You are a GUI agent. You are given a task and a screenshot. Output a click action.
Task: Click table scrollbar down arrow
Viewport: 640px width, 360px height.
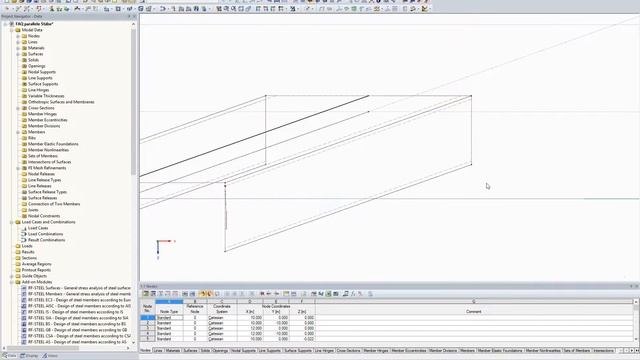click(636, 338)
